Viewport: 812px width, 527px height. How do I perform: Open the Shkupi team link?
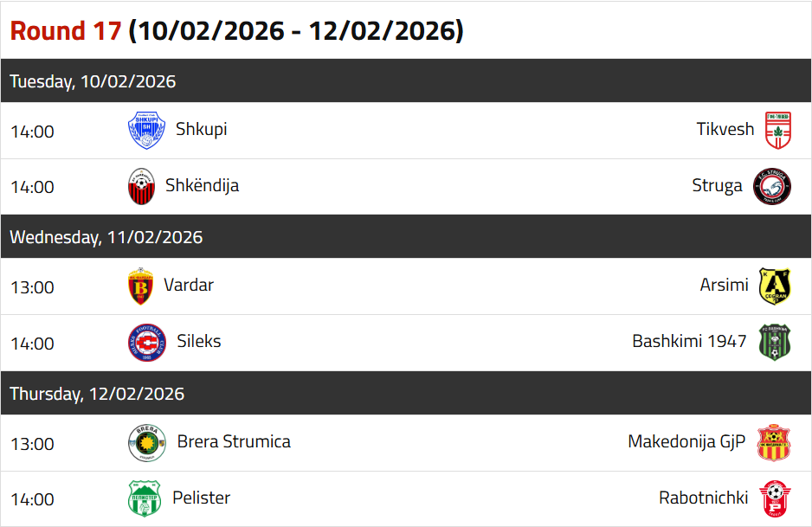click(201, 129)
